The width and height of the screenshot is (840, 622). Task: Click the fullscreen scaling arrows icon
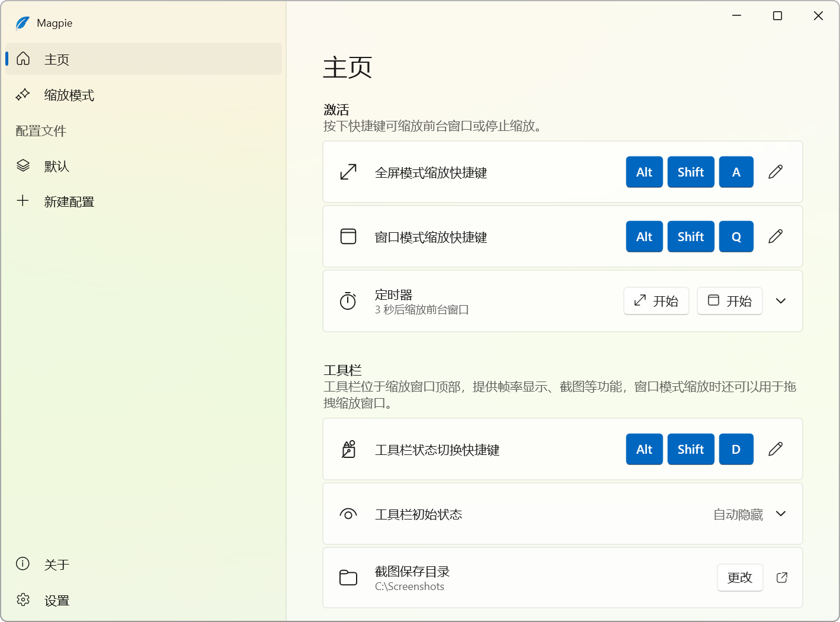pyautogui.click(x=348, y=172)
